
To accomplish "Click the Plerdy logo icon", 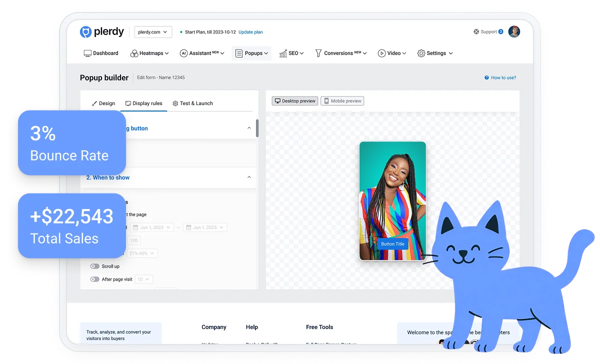I will [86, 32].
